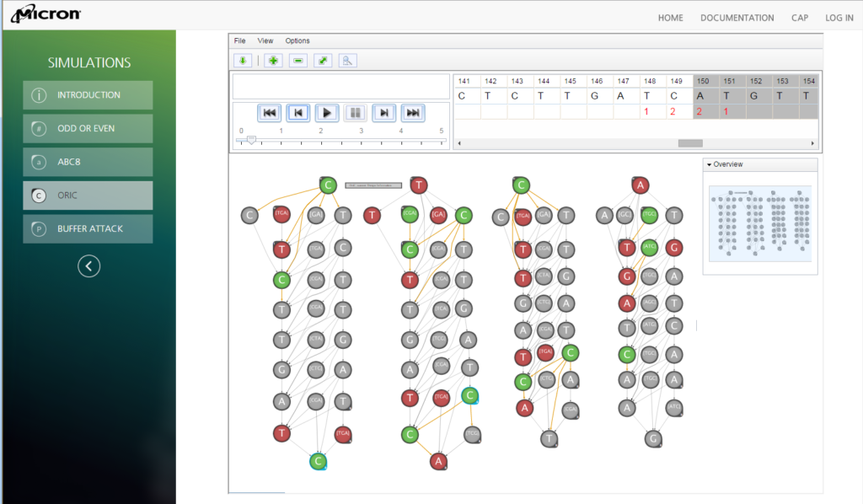Click the horizontal scrollbar thumb of the input table
Viewport: 863px width, 504px height.
690,143
